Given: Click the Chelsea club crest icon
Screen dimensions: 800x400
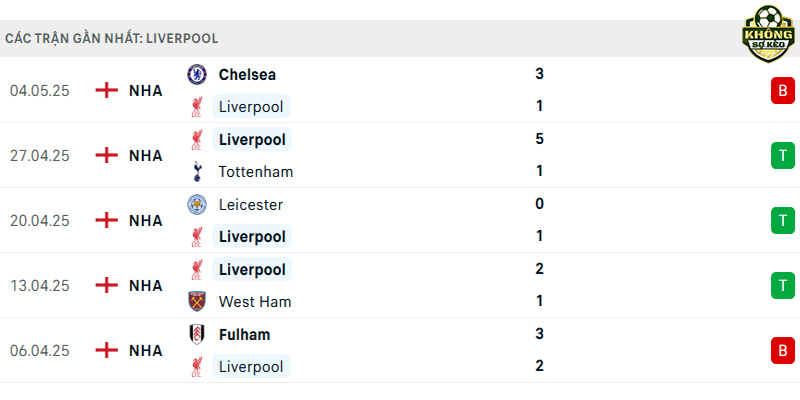Looking at the screenshot, I should [x=196, y=74].
